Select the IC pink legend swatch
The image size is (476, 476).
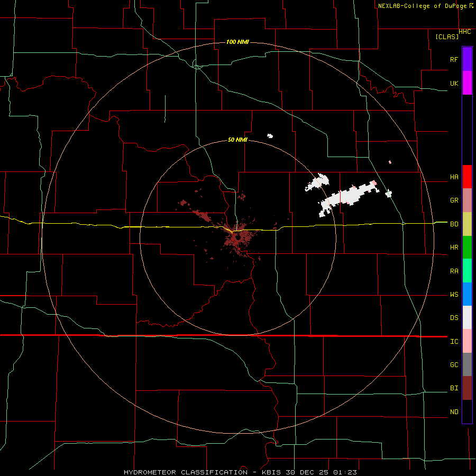point(467,341)
